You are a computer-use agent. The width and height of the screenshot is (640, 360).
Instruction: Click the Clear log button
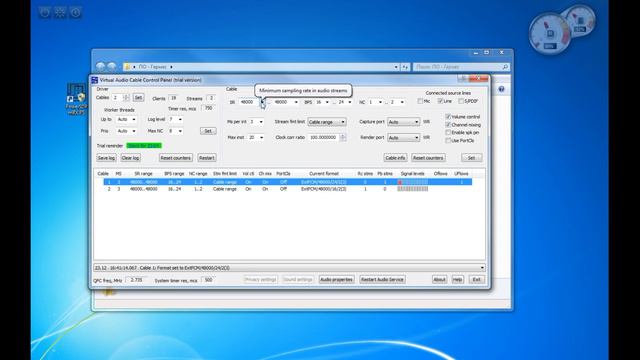pos(131,158)
